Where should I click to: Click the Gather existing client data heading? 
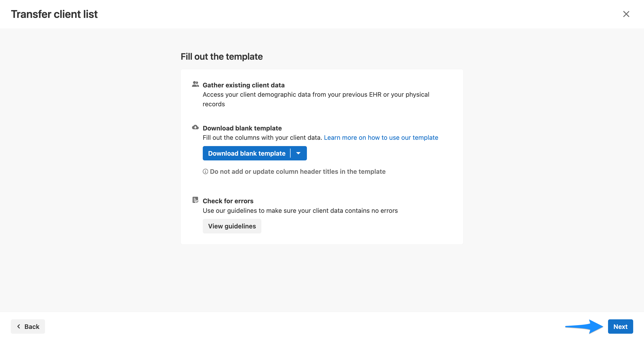[244, 85]
